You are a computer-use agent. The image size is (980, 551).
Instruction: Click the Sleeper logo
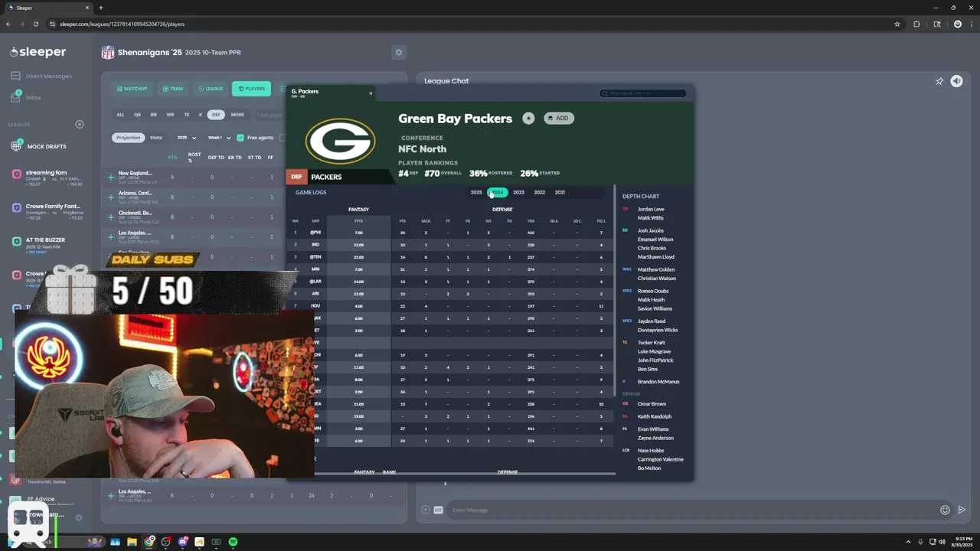click(x=38, y=52)
